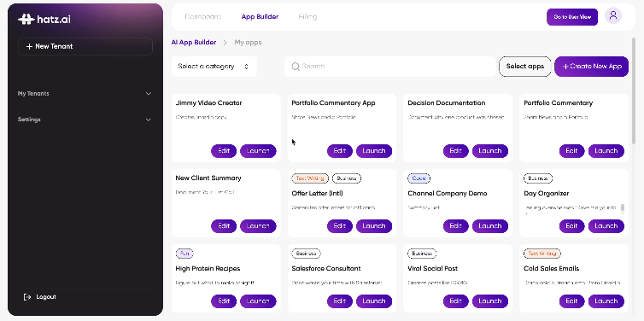Expand the Settings section chevron

click(x=149, y=120)
